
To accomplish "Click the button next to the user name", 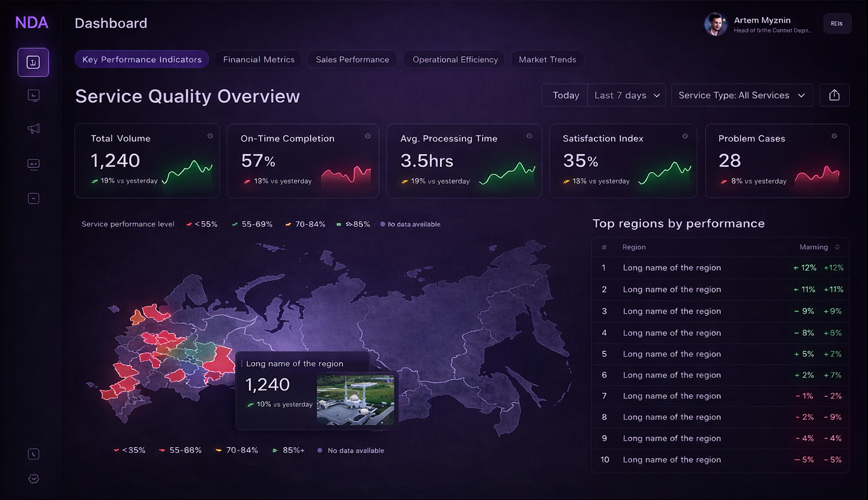I will tap(837, 24).
